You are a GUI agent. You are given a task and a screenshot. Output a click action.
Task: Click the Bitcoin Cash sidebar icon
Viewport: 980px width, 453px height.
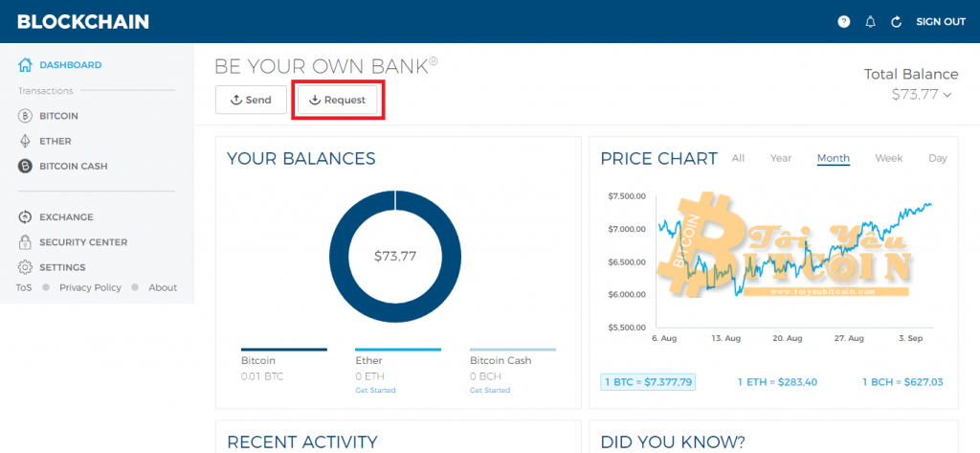pyautogui.click(x=25, y=166)
